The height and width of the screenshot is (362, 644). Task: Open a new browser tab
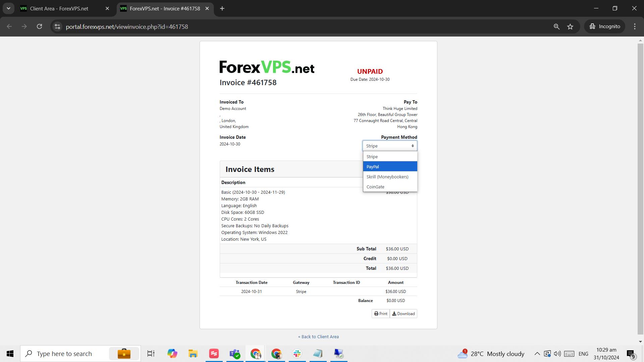[x=222, y=9]
